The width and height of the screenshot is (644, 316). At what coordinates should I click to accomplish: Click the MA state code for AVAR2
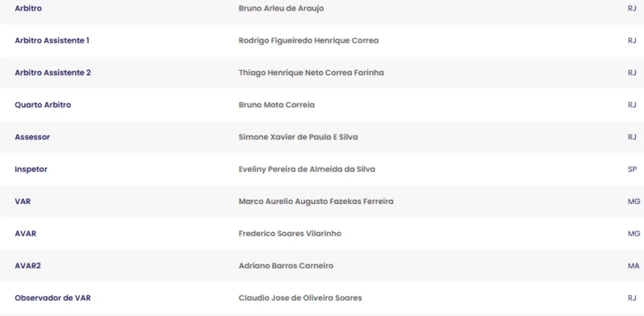coord(634,266)
